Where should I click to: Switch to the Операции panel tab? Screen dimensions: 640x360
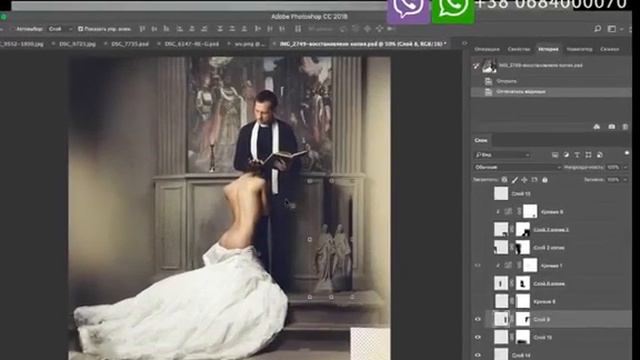[487, 49]
